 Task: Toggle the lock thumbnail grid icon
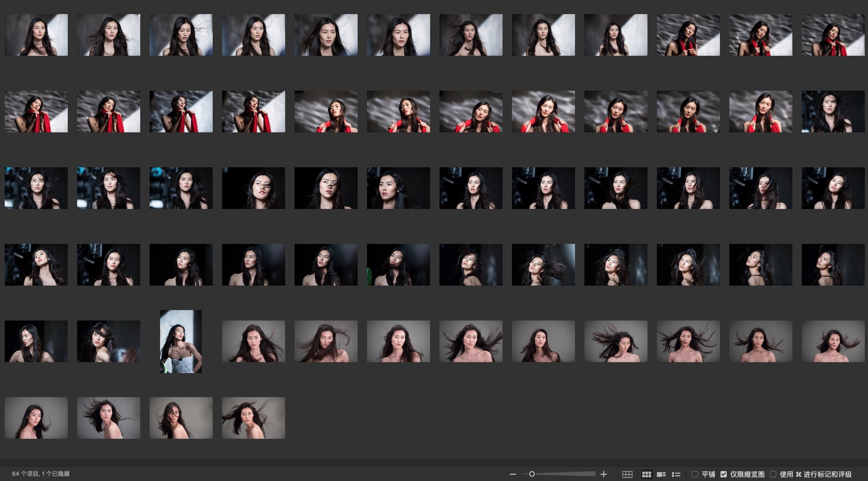click(x=627, y=474)
